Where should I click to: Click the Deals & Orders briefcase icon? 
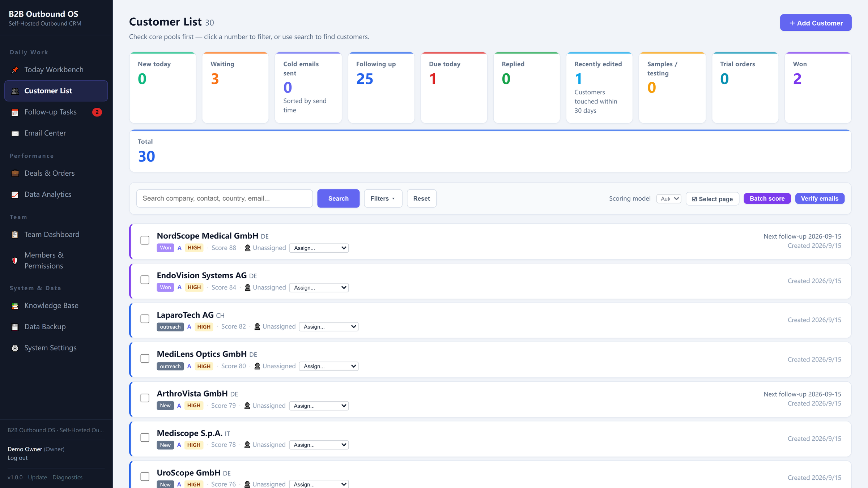coord(15,174)
